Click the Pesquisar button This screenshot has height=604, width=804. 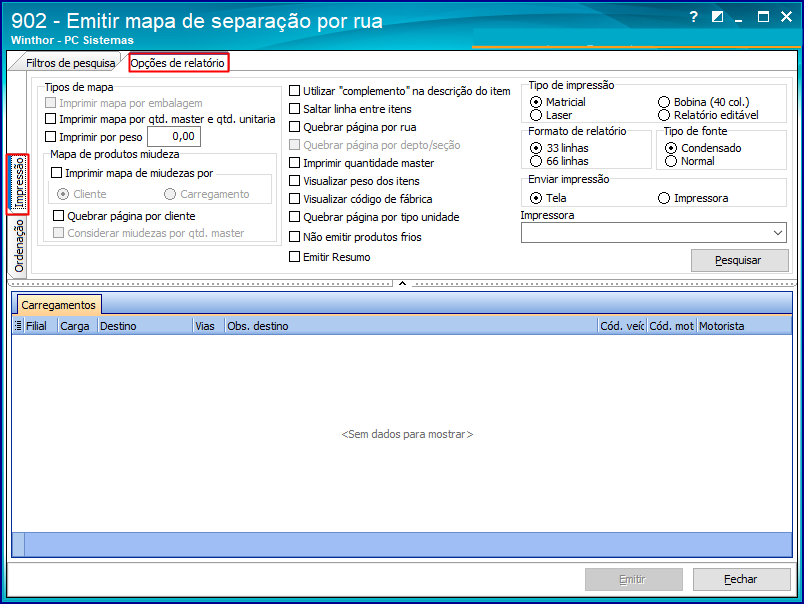739,260
